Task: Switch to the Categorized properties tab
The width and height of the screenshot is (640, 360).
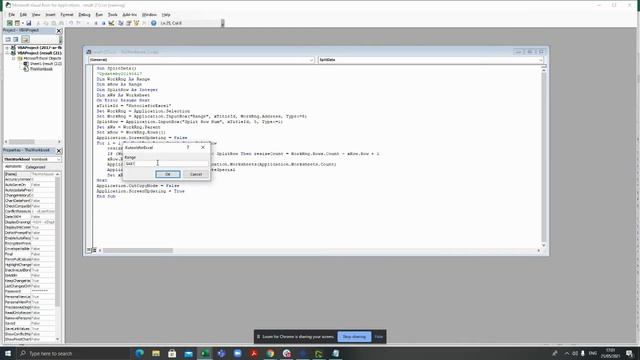Action: point(36,167)
